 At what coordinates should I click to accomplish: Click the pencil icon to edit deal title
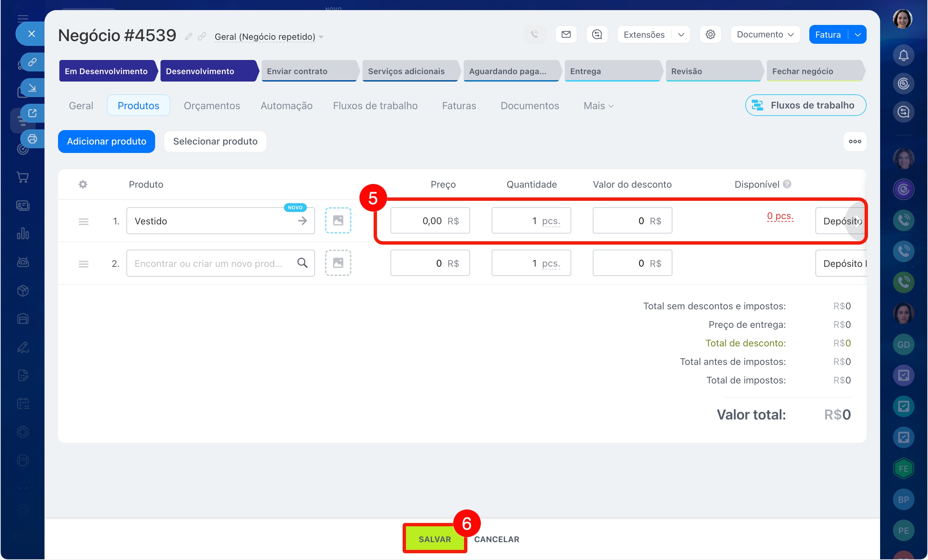click(188, 36)
